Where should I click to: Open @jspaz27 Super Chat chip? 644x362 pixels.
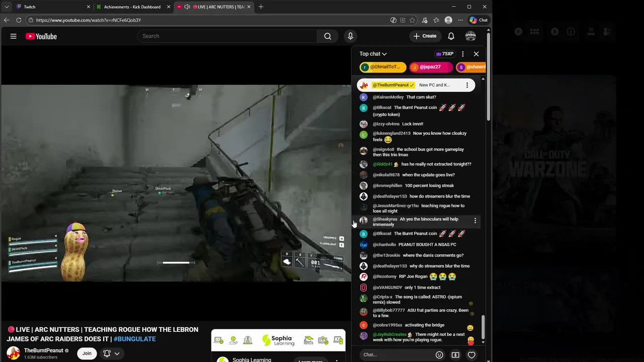(431, 67)
